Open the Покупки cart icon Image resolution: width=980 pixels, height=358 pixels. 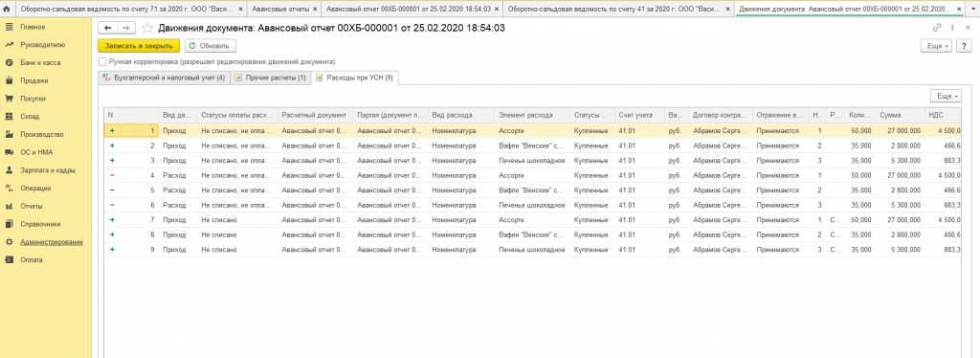(9, 99)
